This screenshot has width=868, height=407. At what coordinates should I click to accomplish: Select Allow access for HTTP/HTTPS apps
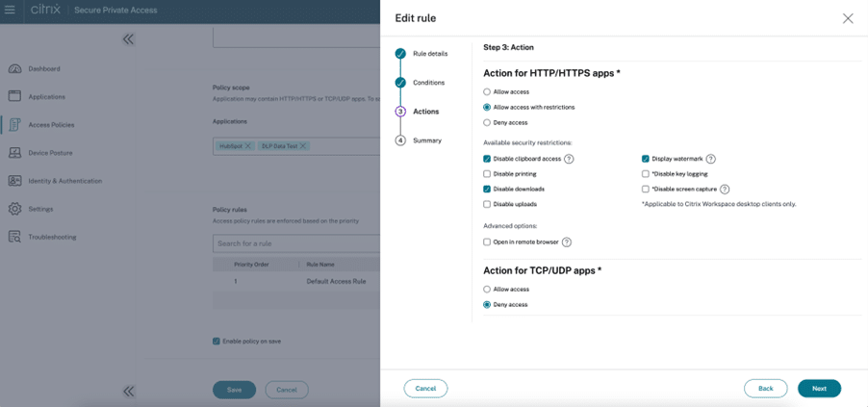(x=487, y=92)
